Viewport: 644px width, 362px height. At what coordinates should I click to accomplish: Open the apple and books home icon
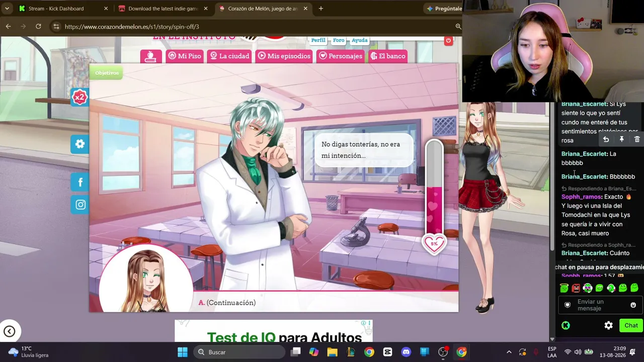pos(151,56)
